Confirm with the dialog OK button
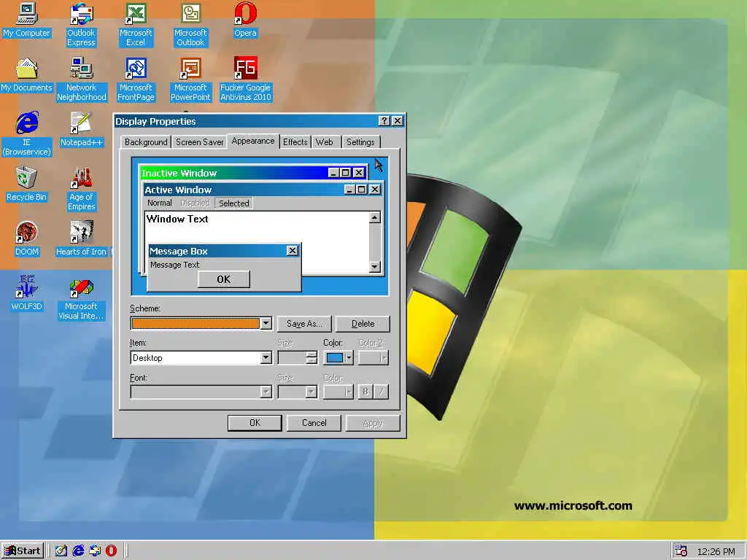 click(x=255, y=423)
